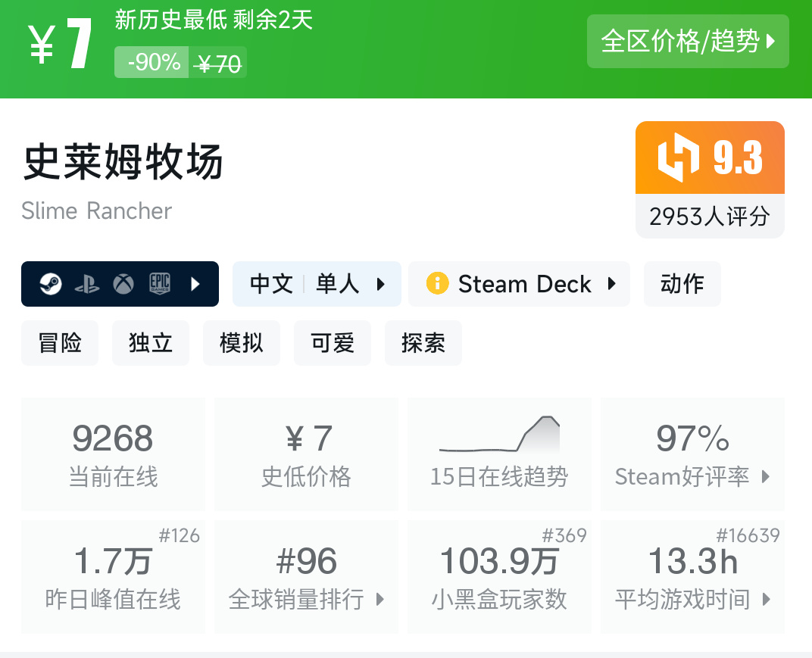Click the Epic Games platform icon

[159, 284]
